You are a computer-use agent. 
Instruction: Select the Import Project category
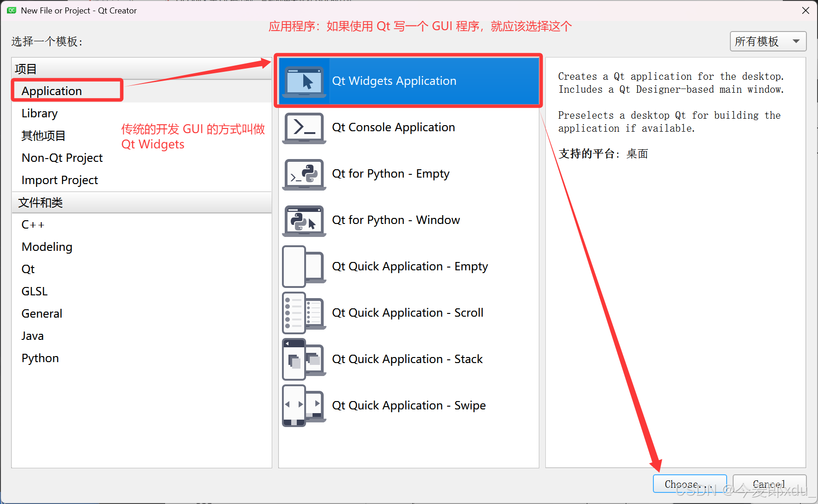tap(141, 180)
